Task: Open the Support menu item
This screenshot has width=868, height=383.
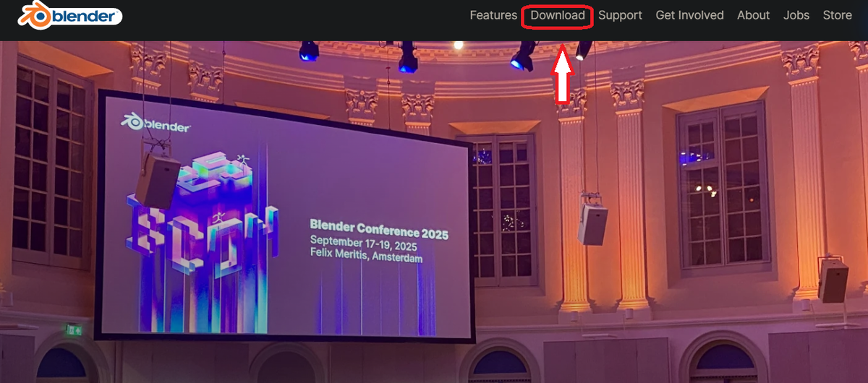Action: click(620, 15)
